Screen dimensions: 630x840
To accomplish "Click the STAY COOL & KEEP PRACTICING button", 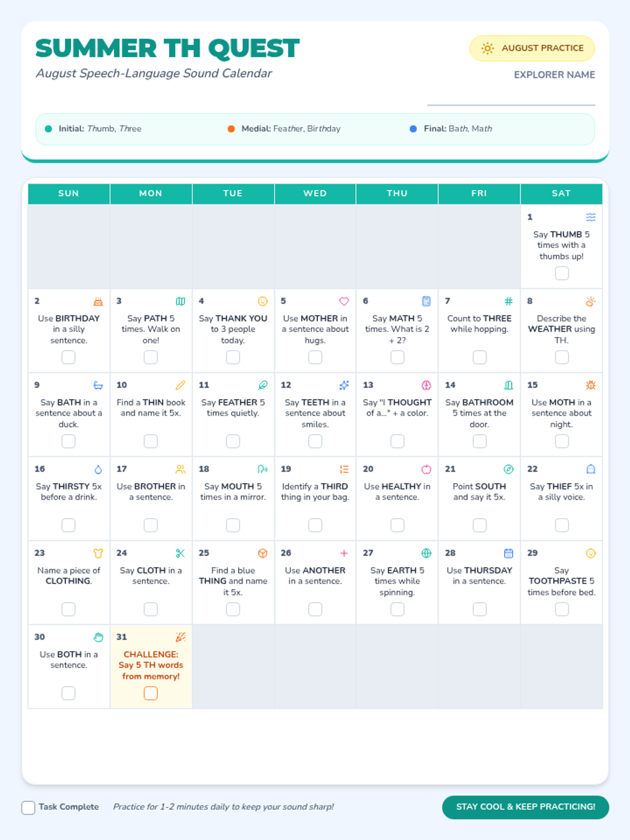I will point(526,807).
